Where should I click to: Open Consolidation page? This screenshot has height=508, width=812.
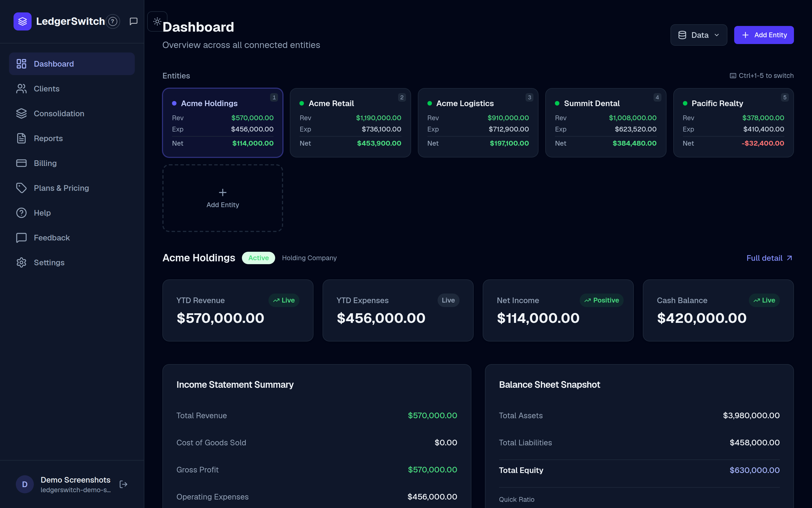tap(72, 113)
